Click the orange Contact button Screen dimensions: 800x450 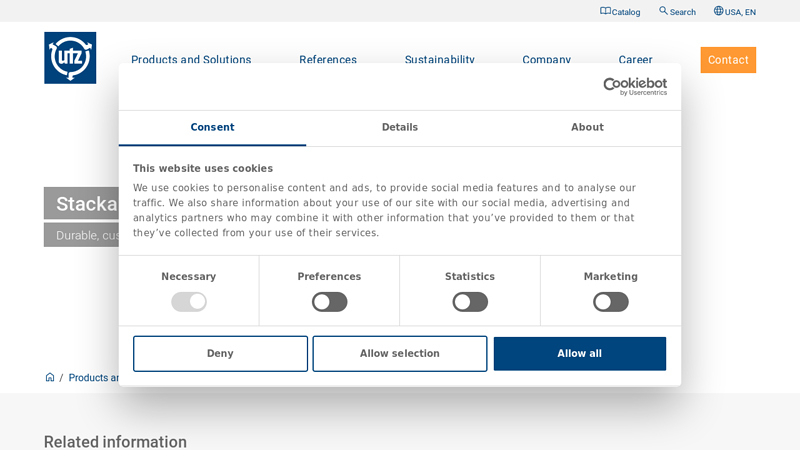point(728,60)
